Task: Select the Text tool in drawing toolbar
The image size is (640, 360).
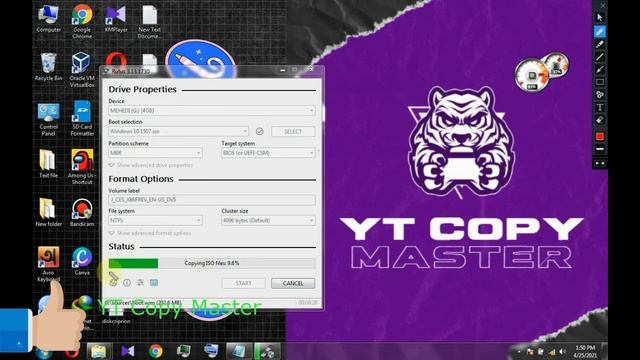Action: coord(600,107)
